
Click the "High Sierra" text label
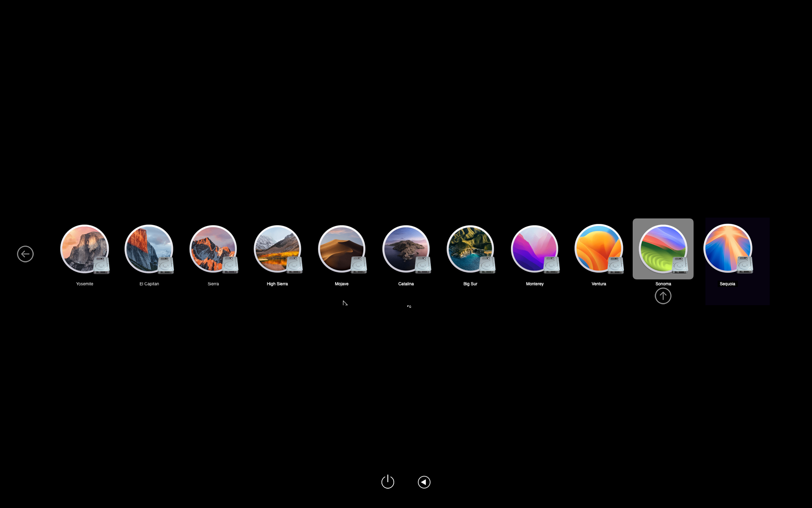click(277, 284)
